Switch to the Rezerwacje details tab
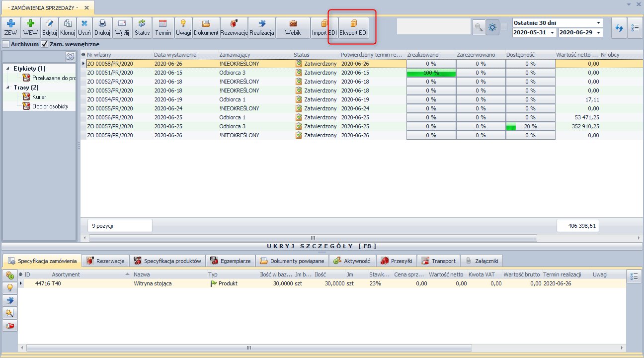The image size is (644, 358). pyautogui.click(x=105, y=261)
